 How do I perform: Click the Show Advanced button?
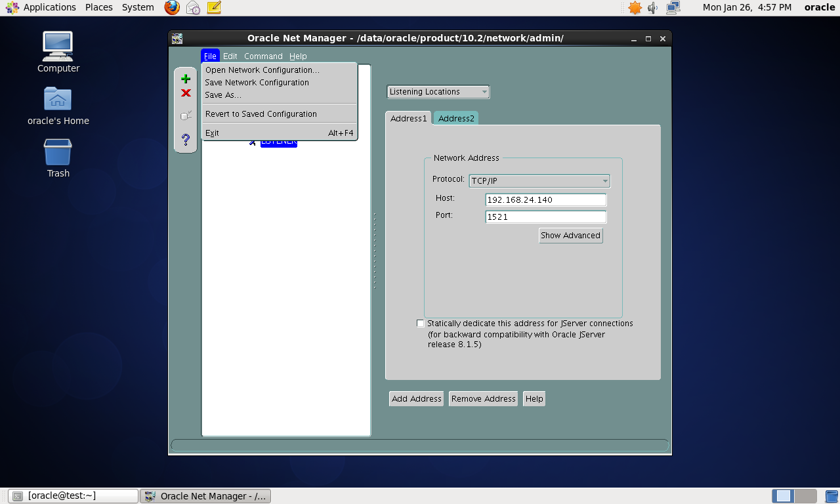click(570, 236)
